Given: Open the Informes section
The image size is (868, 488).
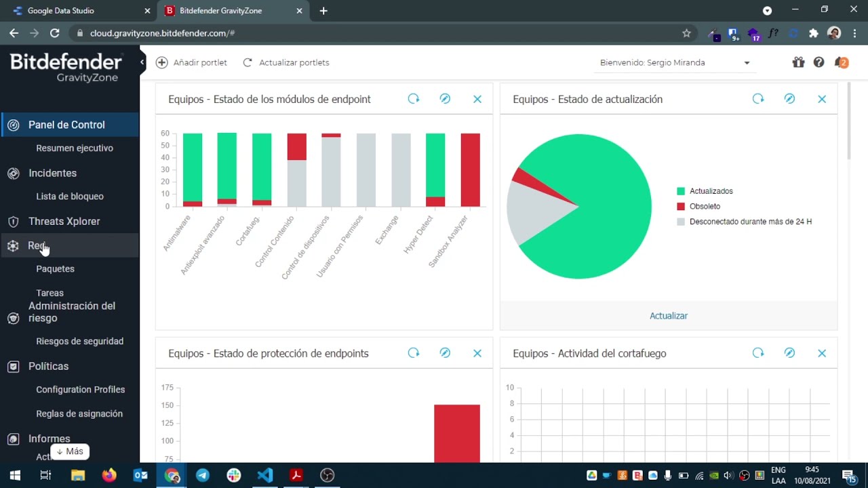Looking at the screenshot, I should [x=49, y=439].
